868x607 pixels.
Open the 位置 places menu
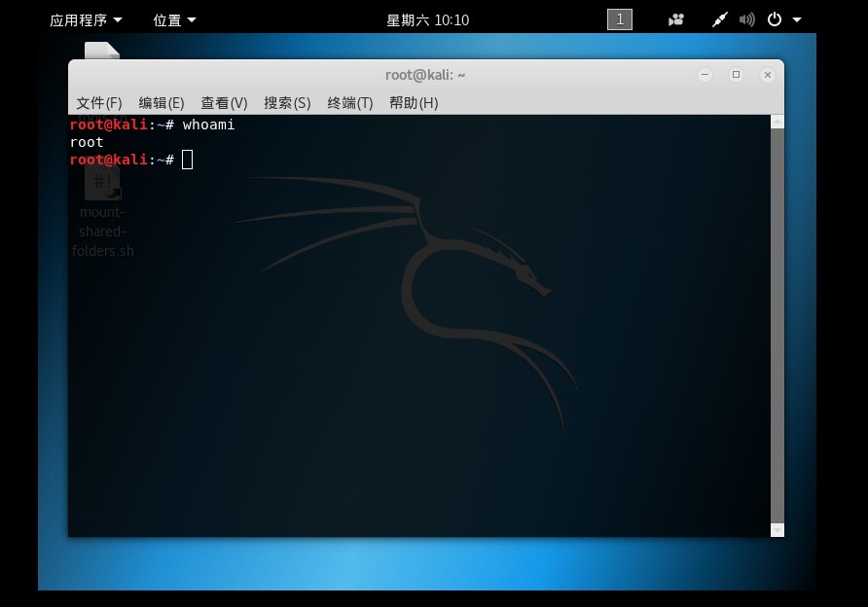point(174,20)
